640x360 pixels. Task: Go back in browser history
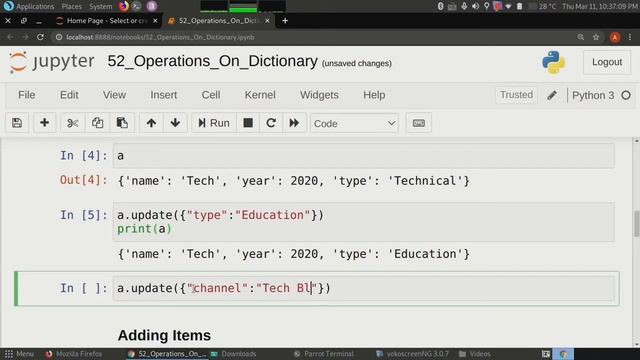11,37
